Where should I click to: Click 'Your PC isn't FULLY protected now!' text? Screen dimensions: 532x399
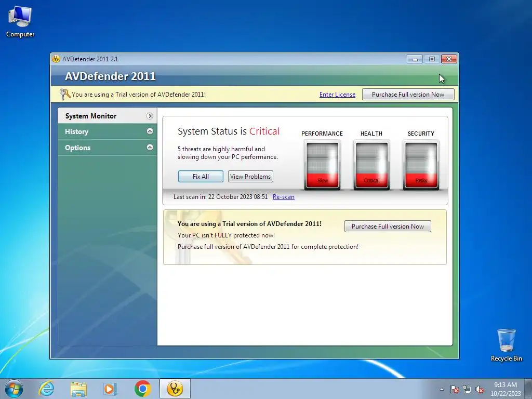click(x=227, y=235)
